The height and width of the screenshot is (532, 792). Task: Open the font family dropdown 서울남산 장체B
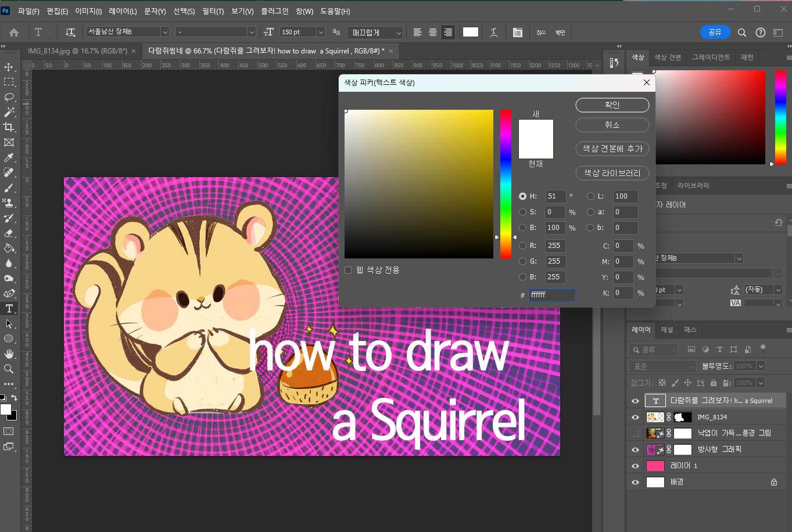tap(165, 33)
